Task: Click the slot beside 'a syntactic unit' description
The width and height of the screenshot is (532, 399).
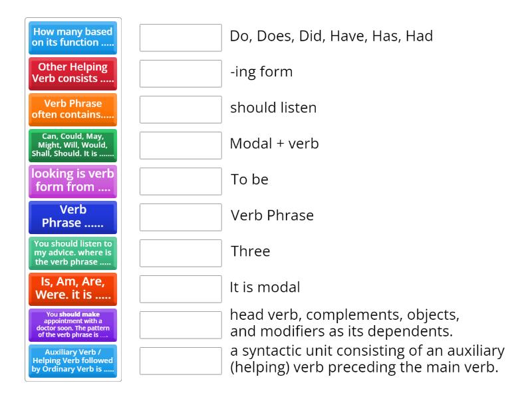Action: [x=181, y=359]
